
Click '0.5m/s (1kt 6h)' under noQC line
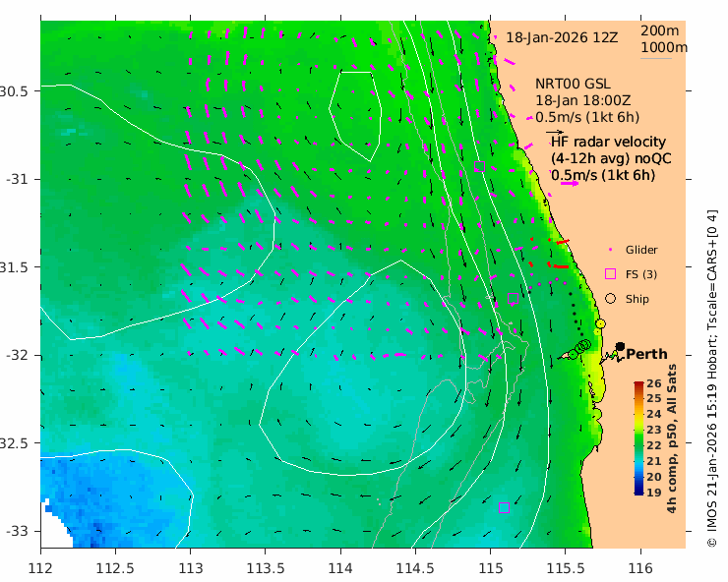603,175
